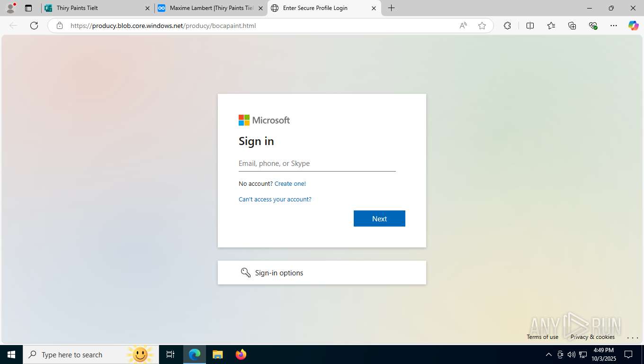The height and width of the screenshot is (364, 644).
Task: Open File Explorer from taskbar
Action: coord(217,355)
